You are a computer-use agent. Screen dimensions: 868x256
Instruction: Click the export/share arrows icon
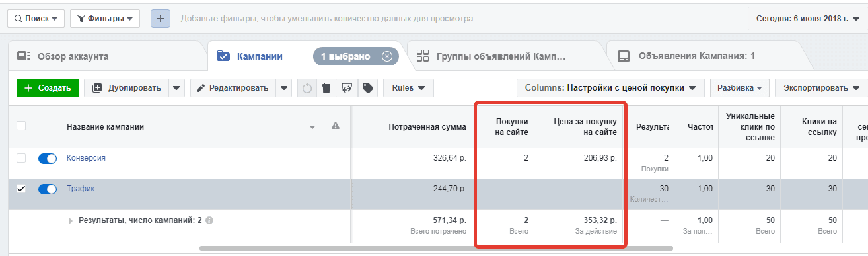click(346, 88)
